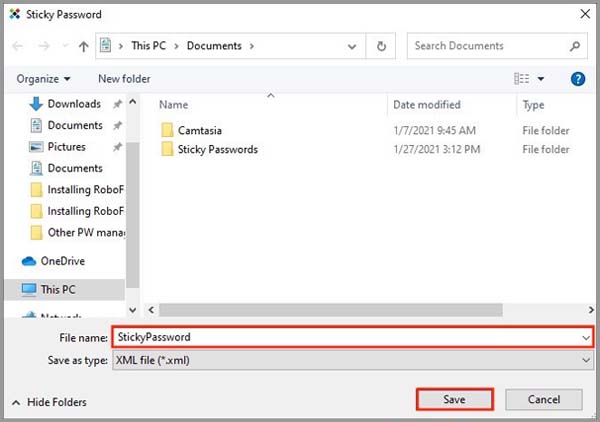Select Other PW mana folder in sidebar
This screenshot has height=422, width=600.
(78, 232)
